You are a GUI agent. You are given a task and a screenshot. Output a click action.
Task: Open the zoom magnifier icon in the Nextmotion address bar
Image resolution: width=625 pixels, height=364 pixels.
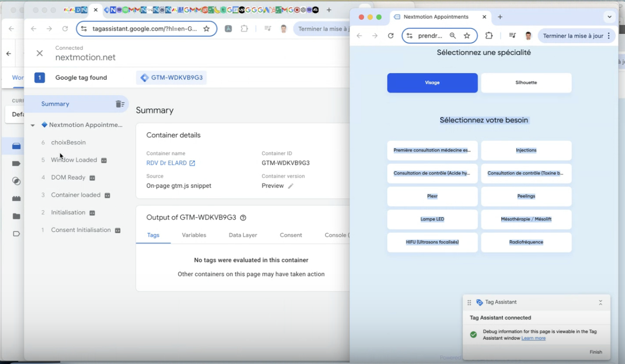pyautogui.click(x=453, y=36)
